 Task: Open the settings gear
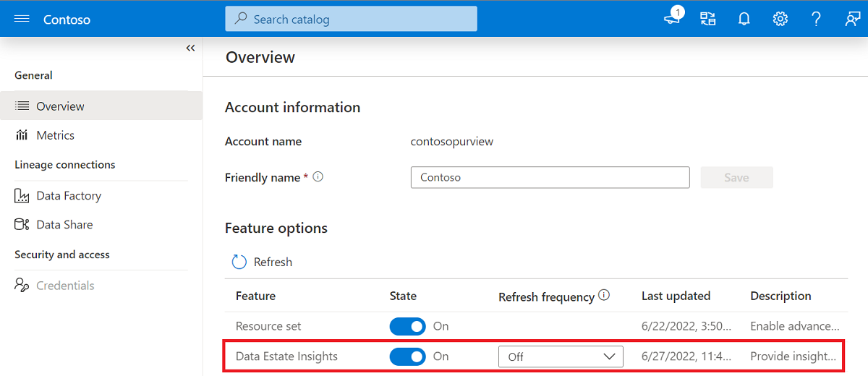(x=780, y=20)
